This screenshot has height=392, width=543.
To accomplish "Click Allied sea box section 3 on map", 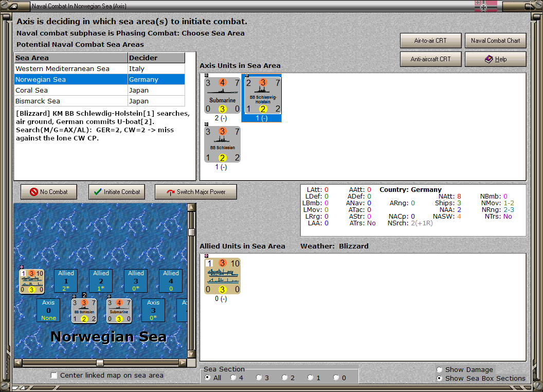I will (x=136, y=281).
